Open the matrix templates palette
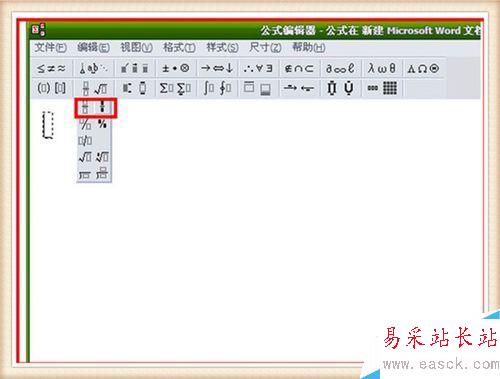The image size is (500, 379). click(x=382, y=88)
